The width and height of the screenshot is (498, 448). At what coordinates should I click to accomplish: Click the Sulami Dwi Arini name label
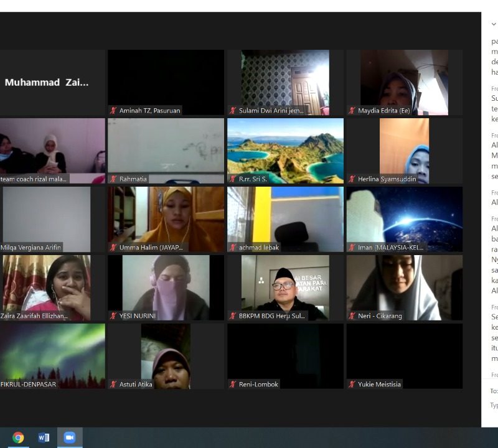tap(271, 111)
